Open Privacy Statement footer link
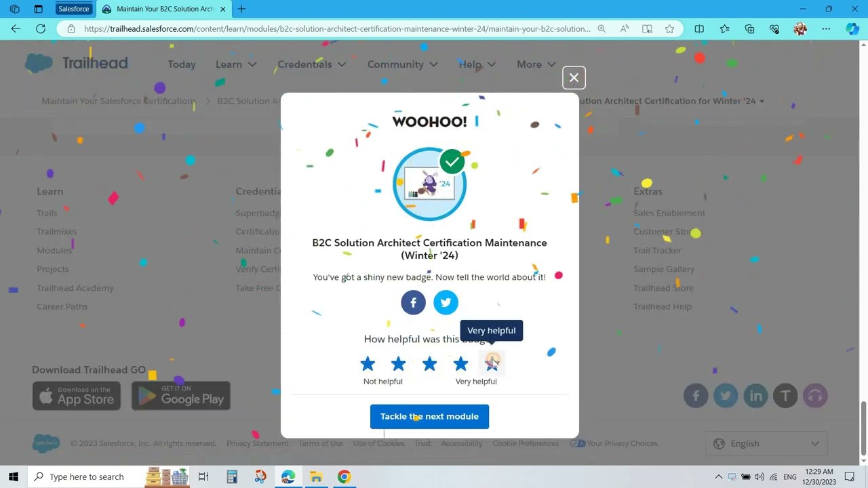The width and height of the screenshot is (868, 488). tap(257, 443)
